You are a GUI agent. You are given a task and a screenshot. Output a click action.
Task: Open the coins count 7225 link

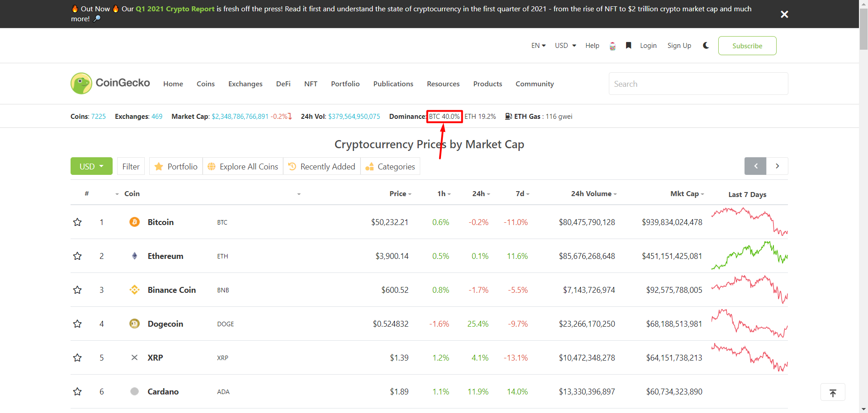99,116
